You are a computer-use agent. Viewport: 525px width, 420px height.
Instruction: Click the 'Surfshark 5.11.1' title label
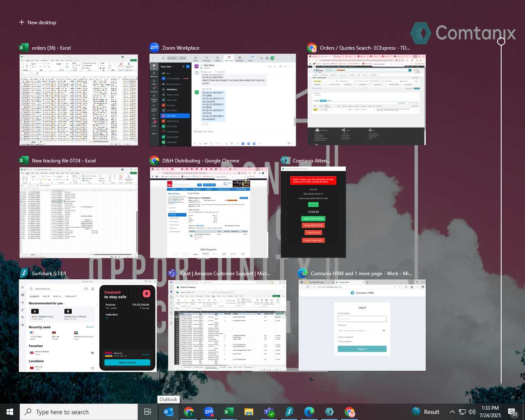point(49,274)
